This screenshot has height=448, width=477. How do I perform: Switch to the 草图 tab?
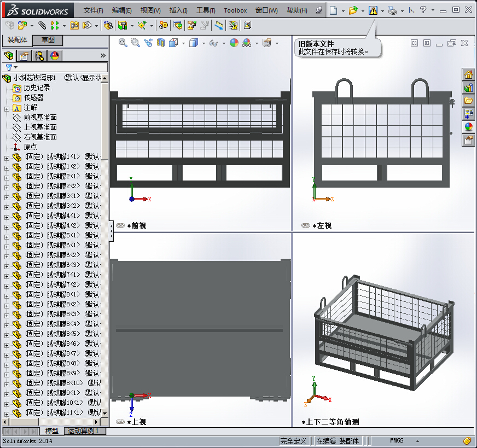point(48,40)
